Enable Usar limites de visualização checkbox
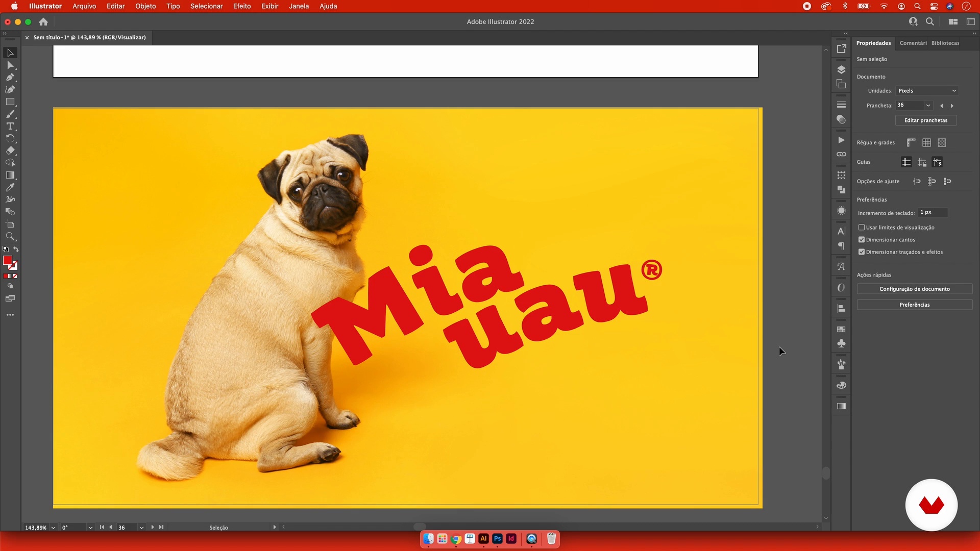 click(x=862, y=228)
